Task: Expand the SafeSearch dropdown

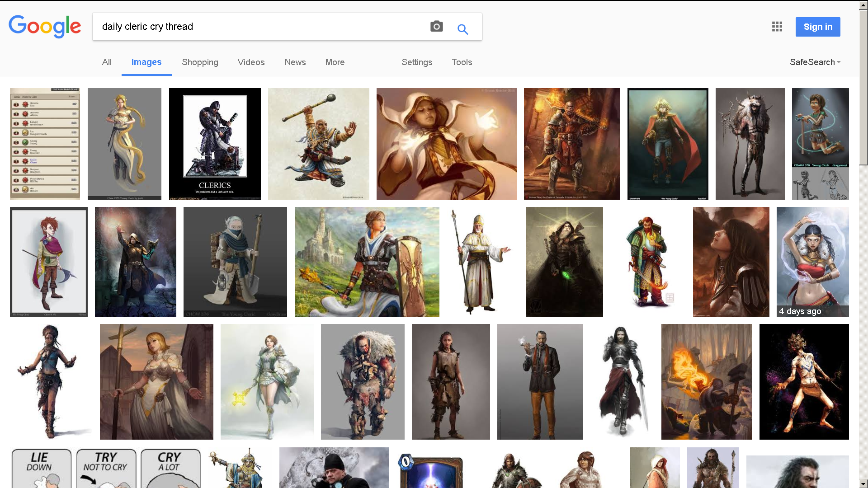Action: pos(815,62)
